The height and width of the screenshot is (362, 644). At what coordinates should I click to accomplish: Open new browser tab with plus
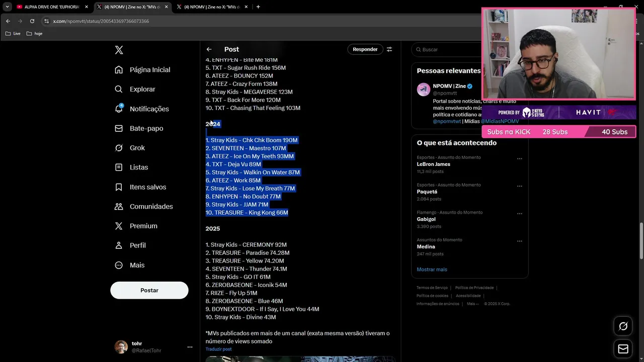(258, 7)
